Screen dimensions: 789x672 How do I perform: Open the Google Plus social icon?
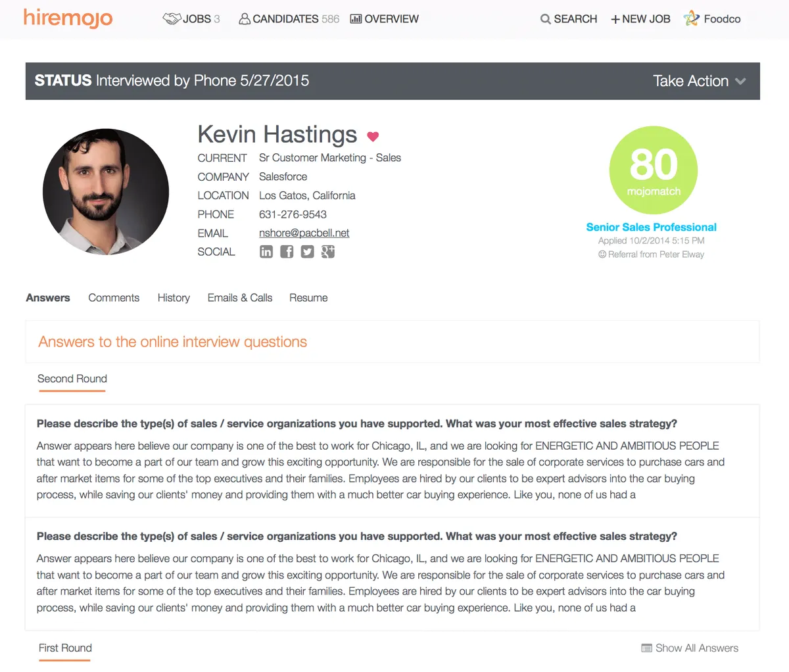[x=328, y=252]
